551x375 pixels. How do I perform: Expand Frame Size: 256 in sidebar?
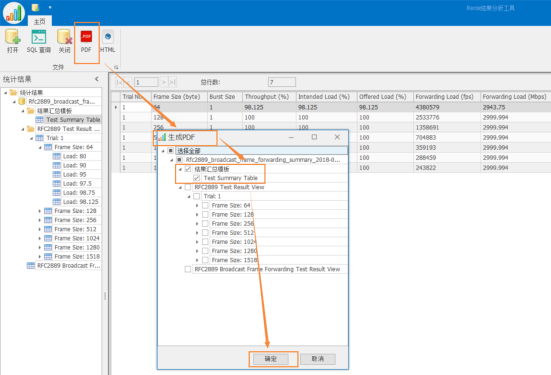[40, 220]
